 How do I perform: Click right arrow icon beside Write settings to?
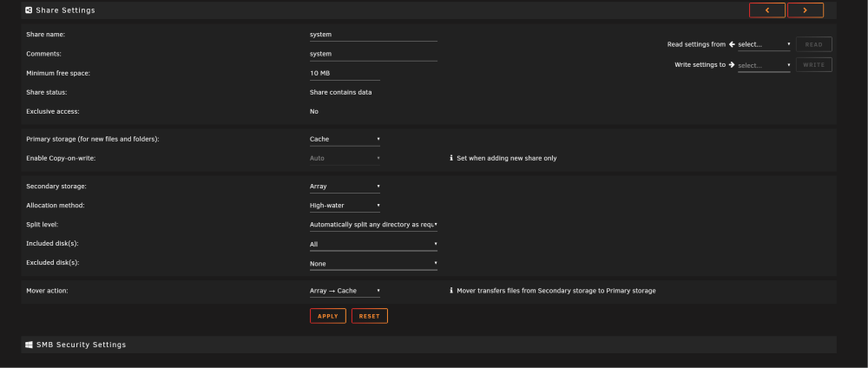point(731,65)
